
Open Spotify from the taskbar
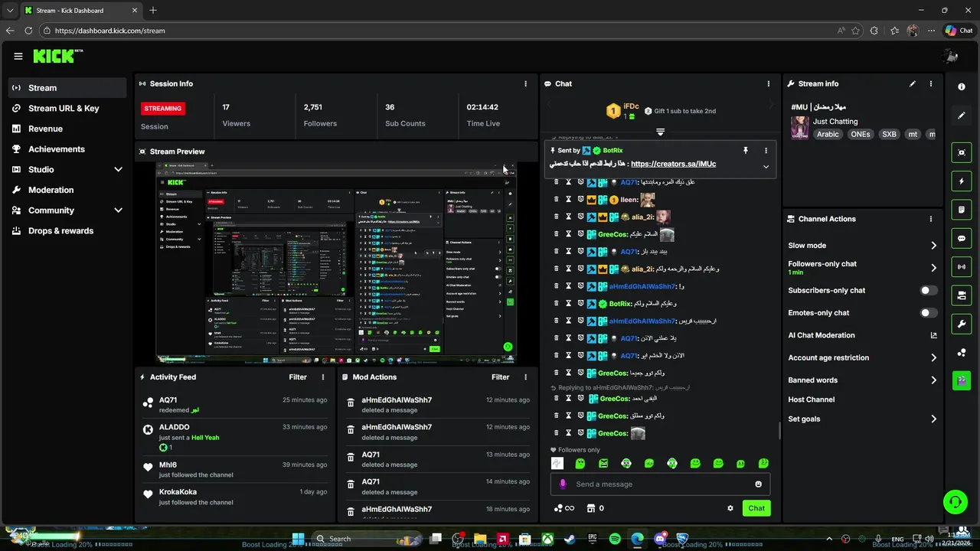pyautogui.click(x=615, y=539)
